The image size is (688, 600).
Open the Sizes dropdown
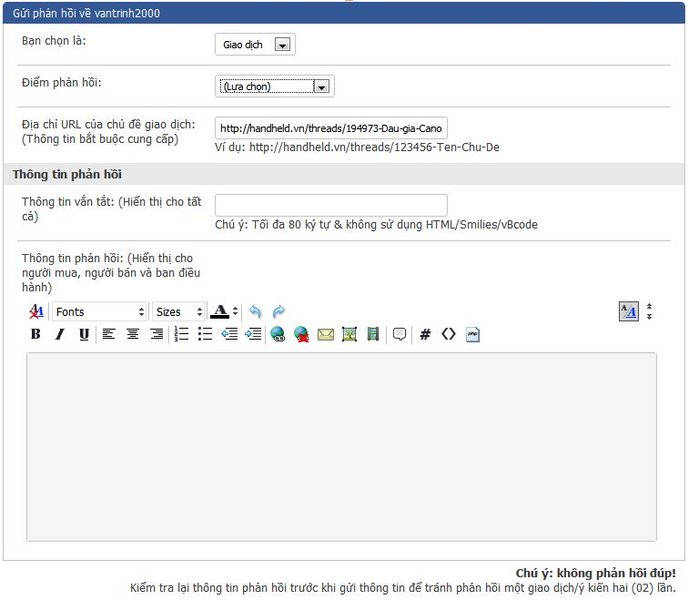179,312
